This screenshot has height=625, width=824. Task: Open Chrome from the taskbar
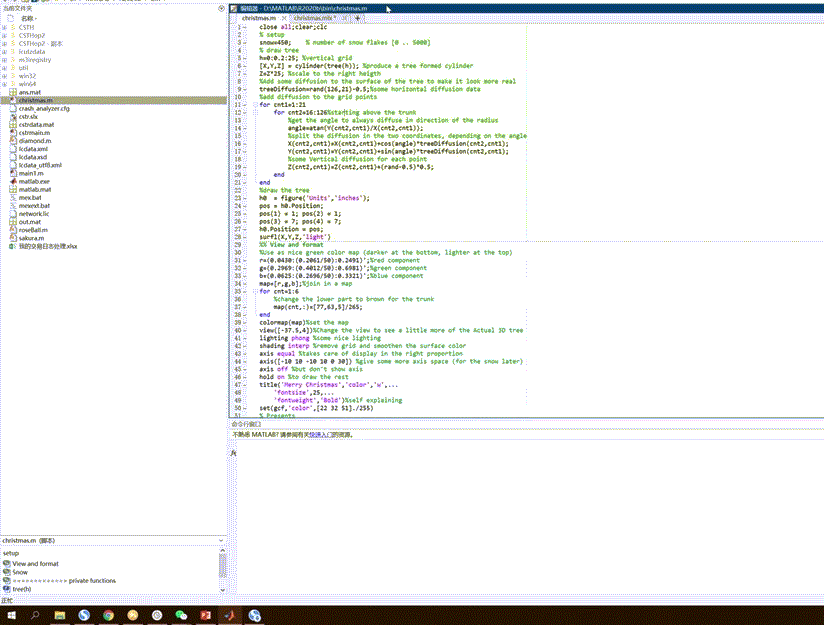click(x=108, y=615)
